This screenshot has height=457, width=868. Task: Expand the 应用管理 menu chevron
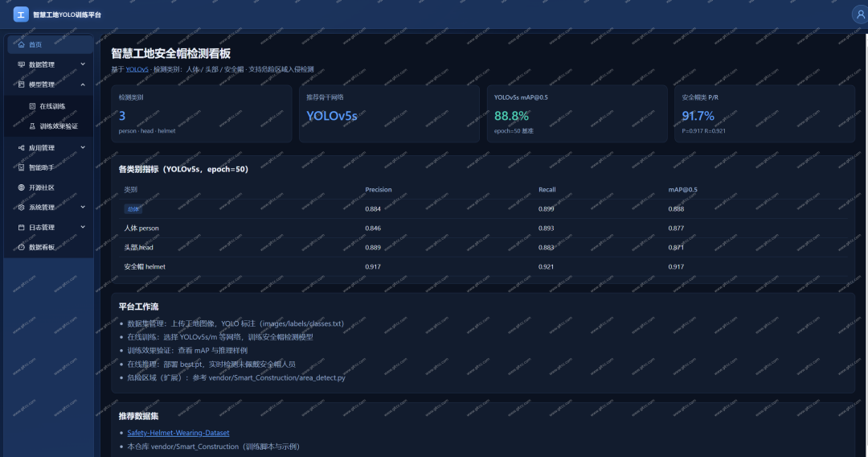click(83, 147)
